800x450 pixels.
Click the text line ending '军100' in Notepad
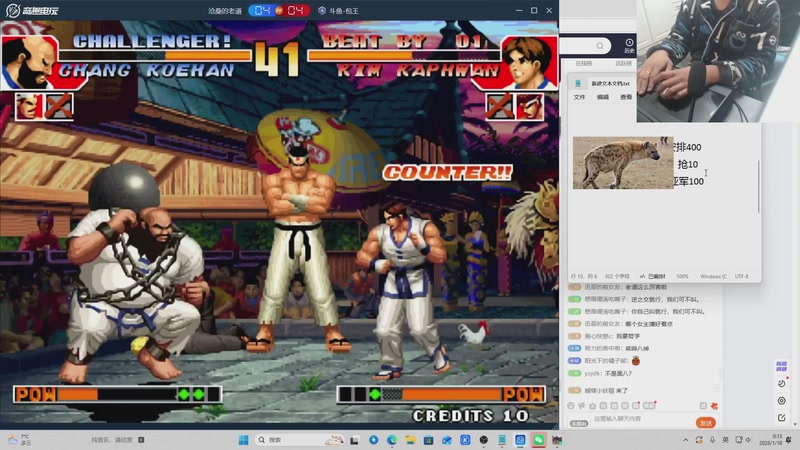pos(689,181)
